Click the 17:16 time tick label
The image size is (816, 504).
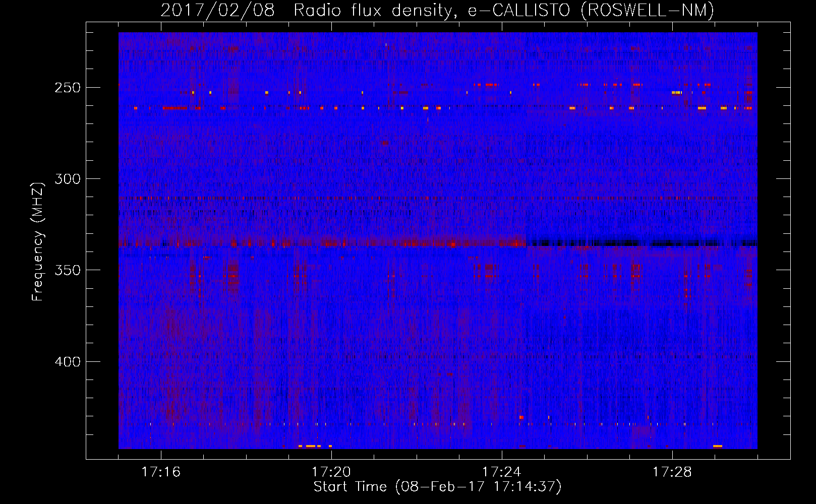coord(161,472)
